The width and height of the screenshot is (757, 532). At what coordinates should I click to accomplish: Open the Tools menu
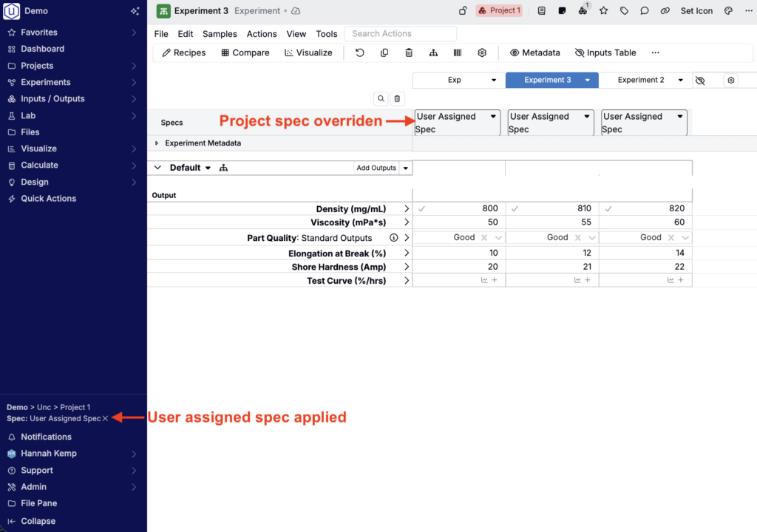[x=326, y=34]
